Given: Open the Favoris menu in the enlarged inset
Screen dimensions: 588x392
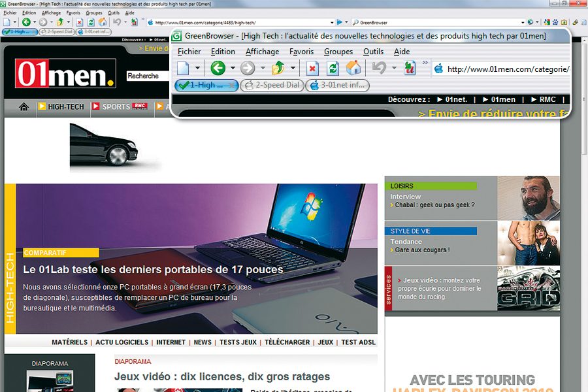Looking at the screenshot, I should point(301,52).
